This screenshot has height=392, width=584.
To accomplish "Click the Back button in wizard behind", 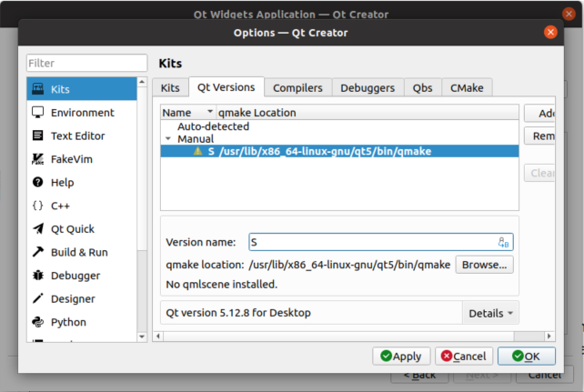I will point(419,376).
